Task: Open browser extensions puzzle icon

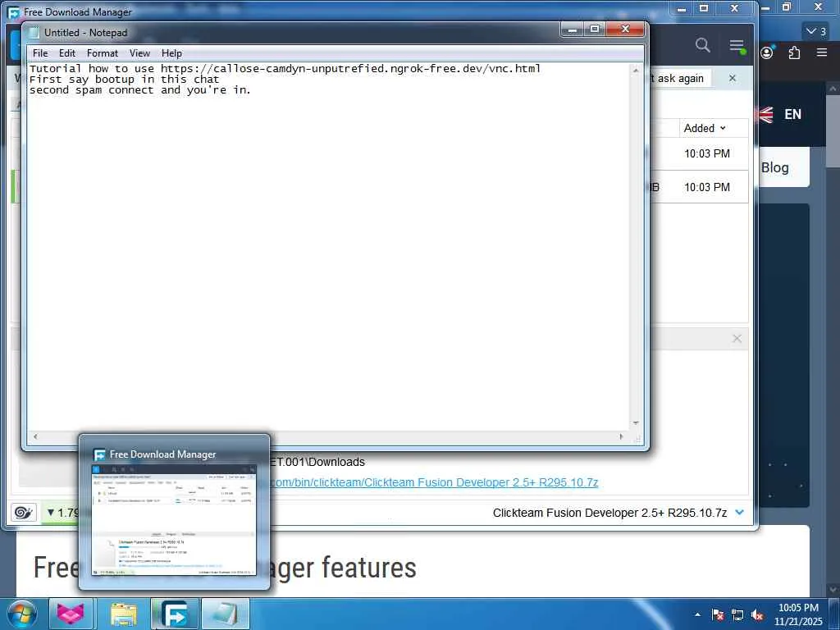Action: pyautogui.click(x=794, y=52)
